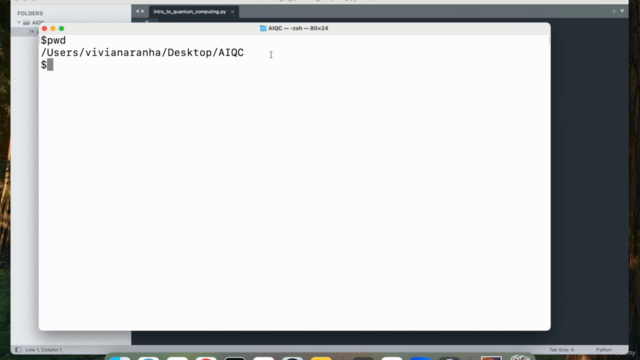Click the AIQC folder icon in sidebar
Screen dimensions: 640x360
click(x=27, y=22)
